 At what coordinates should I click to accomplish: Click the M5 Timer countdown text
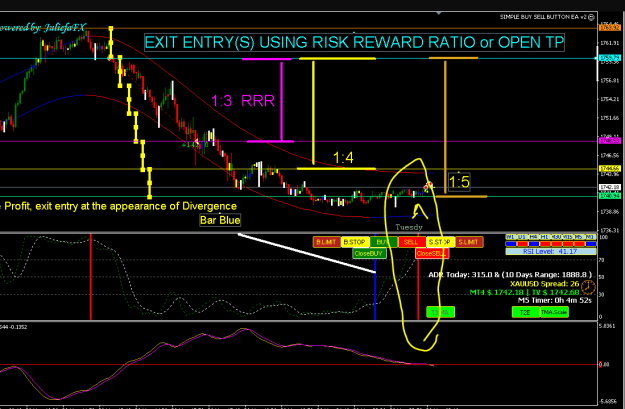[555, 300]
